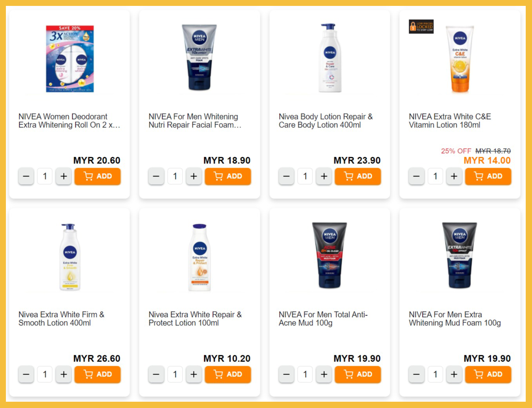Click minus icon for Repair & Protect Lotion 100ml
The image size is (532, 408).
pyautogui.click(x=156, y=374)
